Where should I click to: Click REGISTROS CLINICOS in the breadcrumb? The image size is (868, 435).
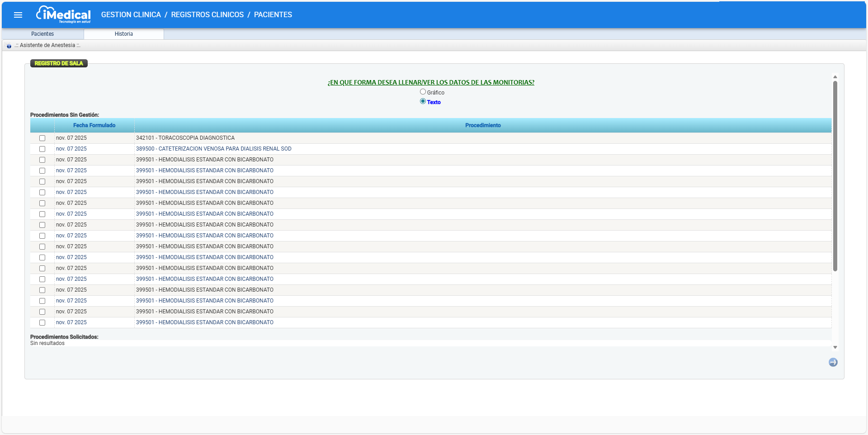pyautogui.click(x=208, y=15)
